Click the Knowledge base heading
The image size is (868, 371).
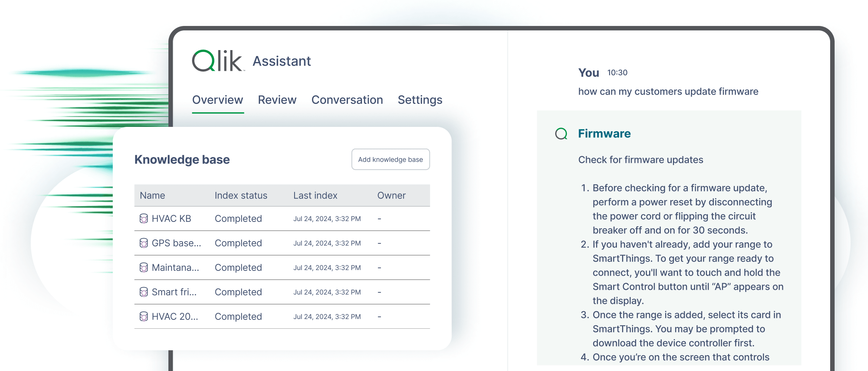point(182,160)
